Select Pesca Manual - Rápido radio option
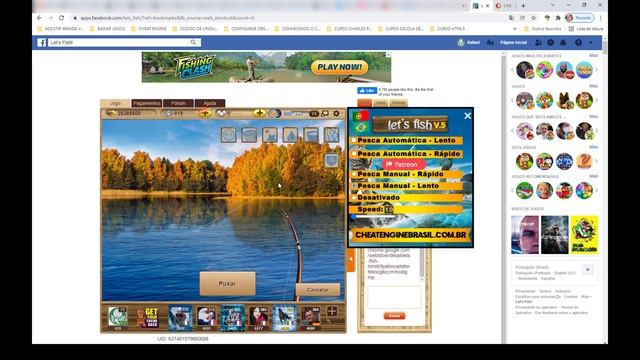The height and width of the screenshot is (360, 640). (x=354, y=174)
